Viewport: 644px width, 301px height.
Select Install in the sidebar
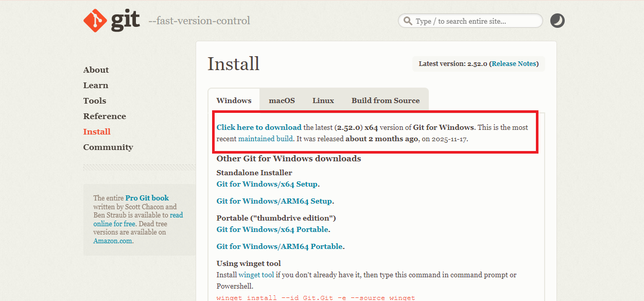pyautogui.click(x=97, y=132)
